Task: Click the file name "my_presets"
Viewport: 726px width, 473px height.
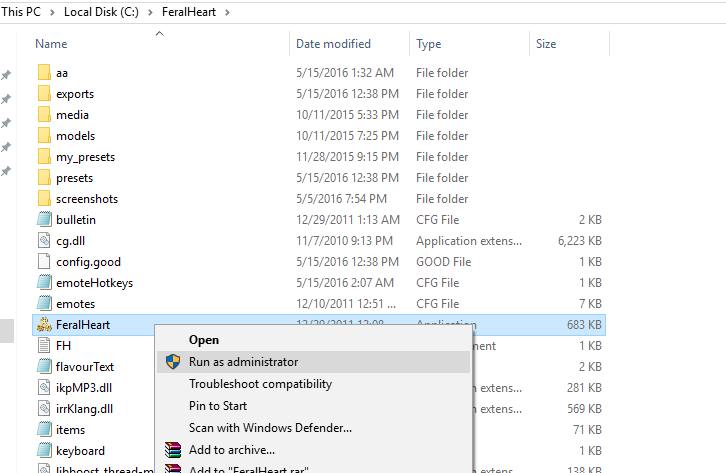Action: point(86,157)
